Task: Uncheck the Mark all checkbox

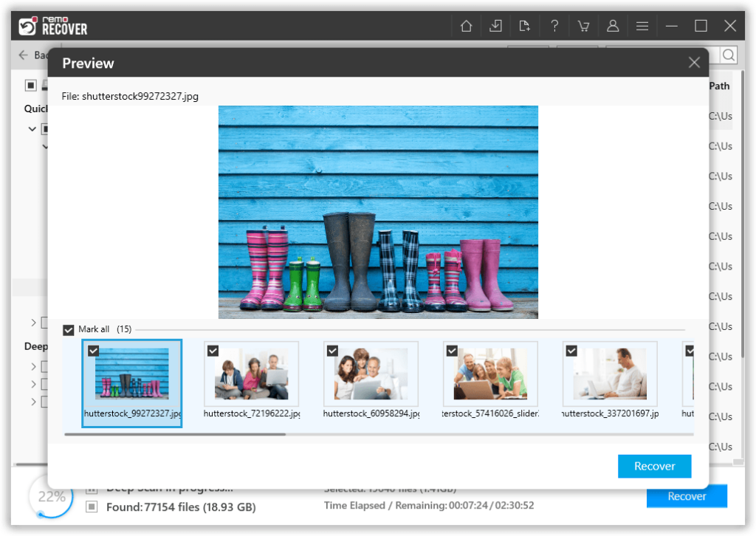Action: (x=69, y=330)
